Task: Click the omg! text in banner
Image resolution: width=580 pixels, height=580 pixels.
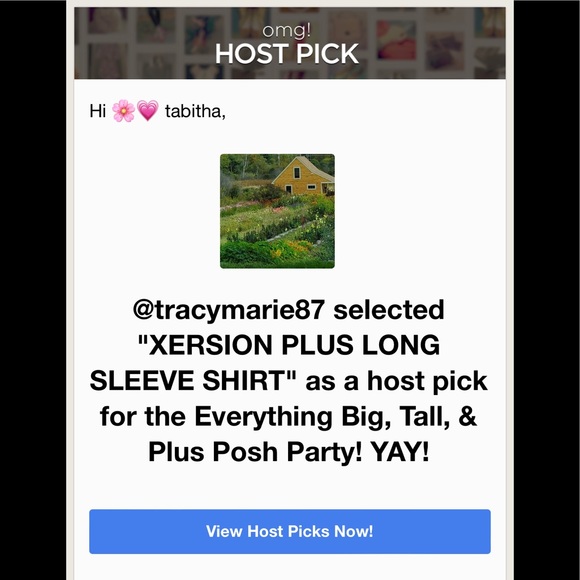Action: (287, 30)
